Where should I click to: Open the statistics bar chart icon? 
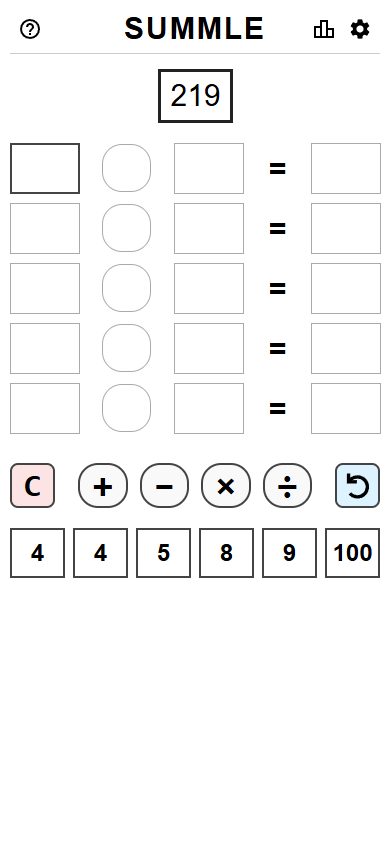(x=324, y=29)
